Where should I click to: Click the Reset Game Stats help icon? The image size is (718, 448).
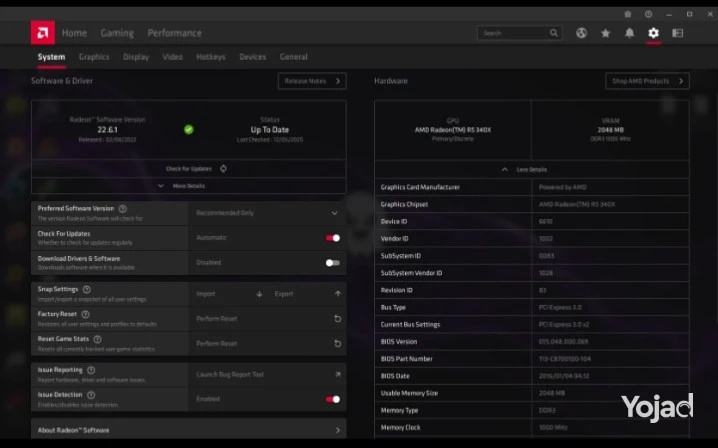[97, 339]
